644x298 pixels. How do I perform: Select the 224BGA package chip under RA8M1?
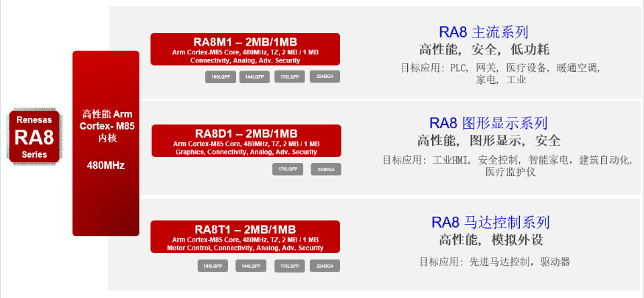pos(325,77)
